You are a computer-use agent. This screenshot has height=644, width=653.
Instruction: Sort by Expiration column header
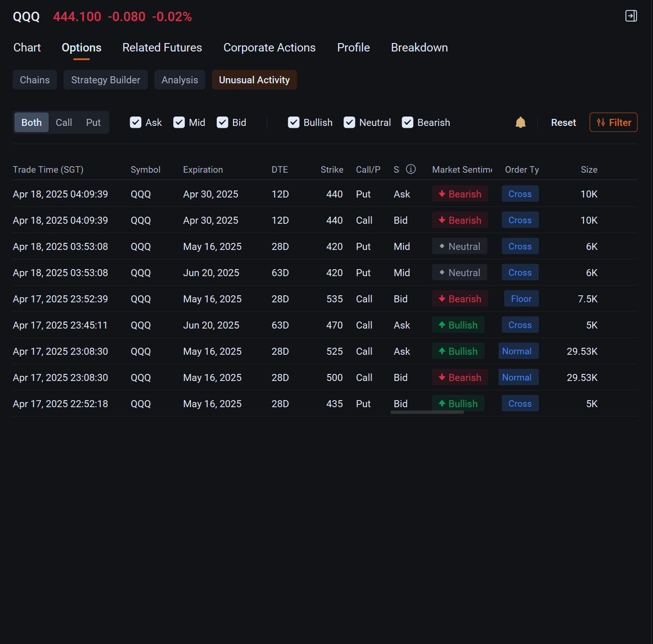tap(203, 169)
